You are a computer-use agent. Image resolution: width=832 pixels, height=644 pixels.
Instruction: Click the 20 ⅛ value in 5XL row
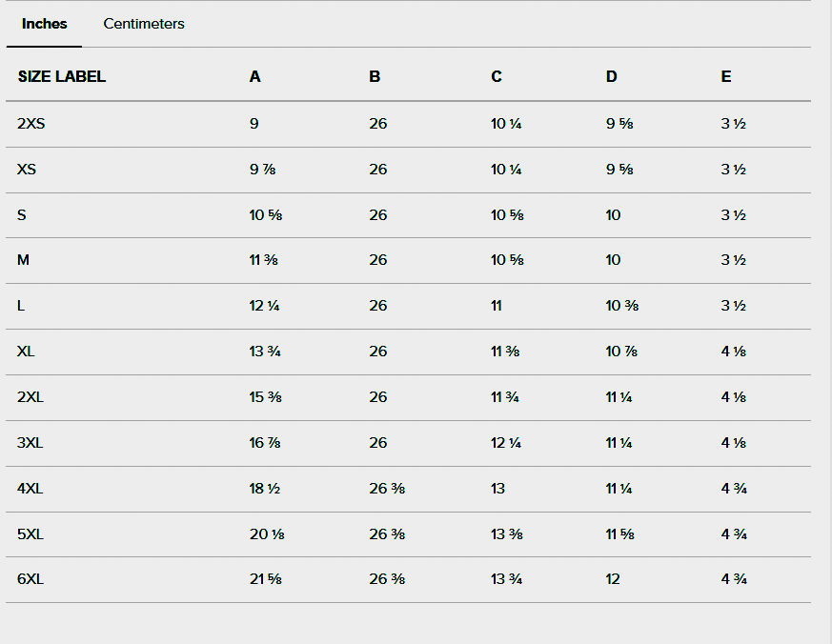[x=267, y=534]
